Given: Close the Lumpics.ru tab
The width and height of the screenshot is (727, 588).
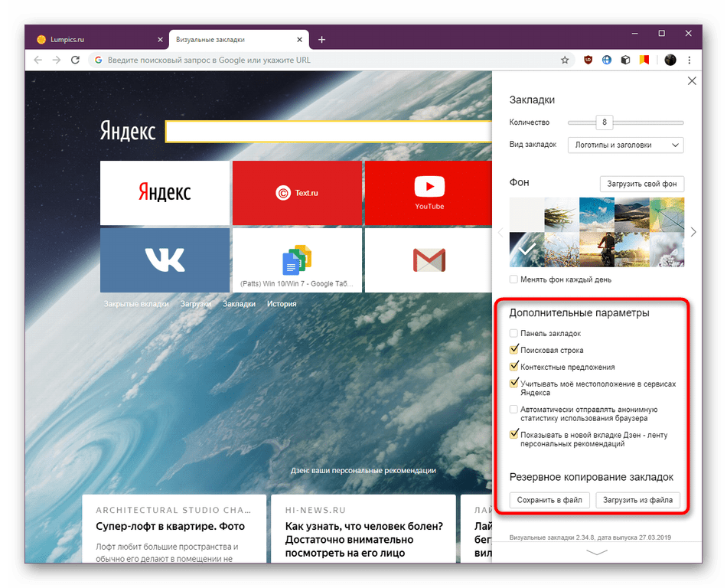Looking at the screenshot, I should pos(160,40).
